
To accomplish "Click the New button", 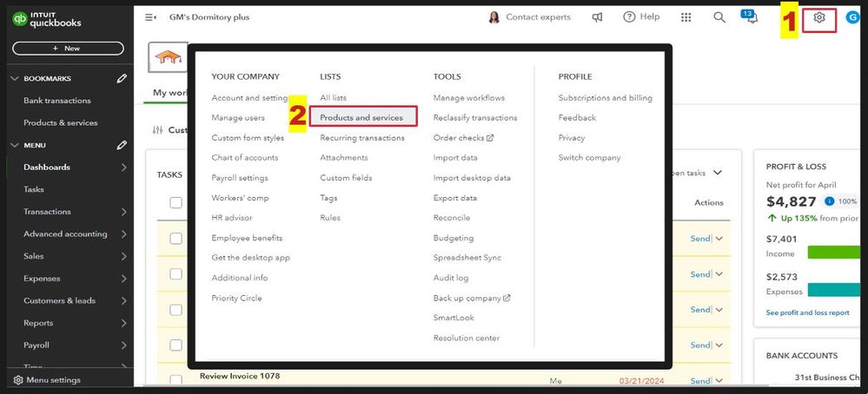I will point(68,49).
